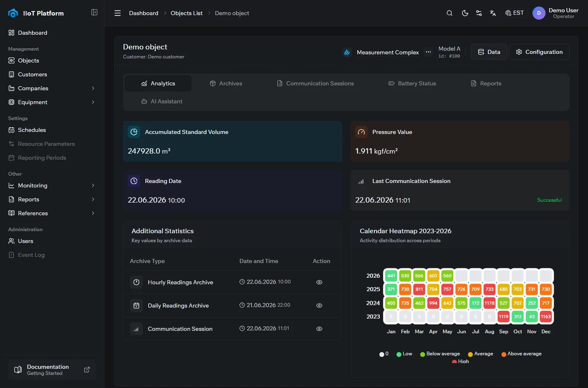Open Reporting Periods in the sidebar
This screenshot has width=588, height=388.
[52, 158]
